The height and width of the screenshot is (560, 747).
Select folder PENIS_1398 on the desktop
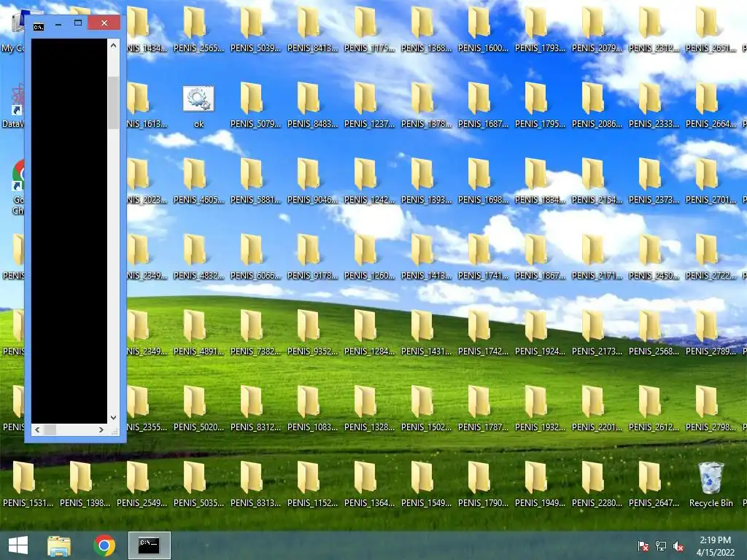(x=85, y=484)
